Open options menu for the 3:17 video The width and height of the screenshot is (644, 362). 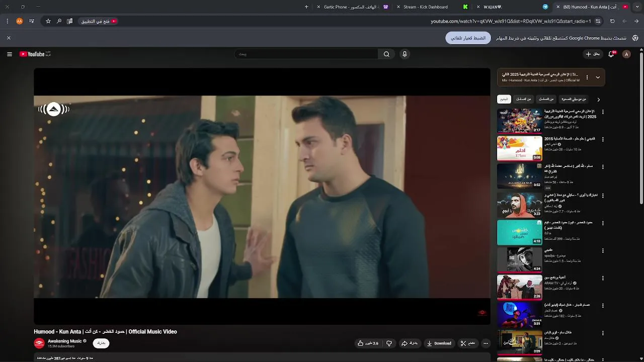pos(603,112)
